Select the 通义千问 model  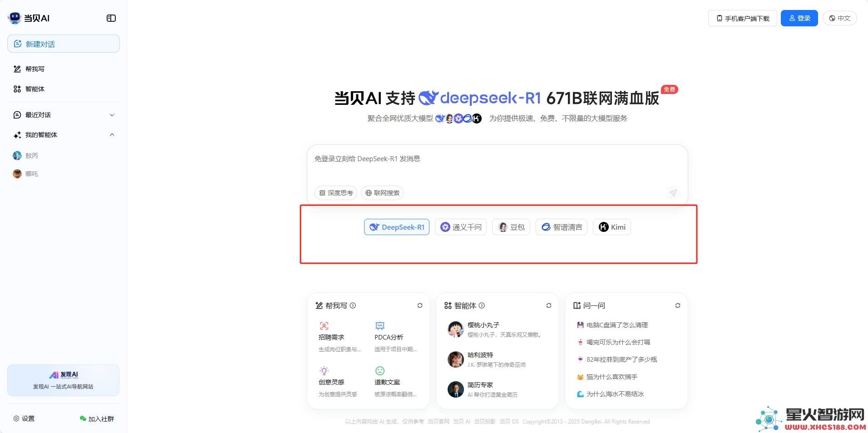pos(461,227)
